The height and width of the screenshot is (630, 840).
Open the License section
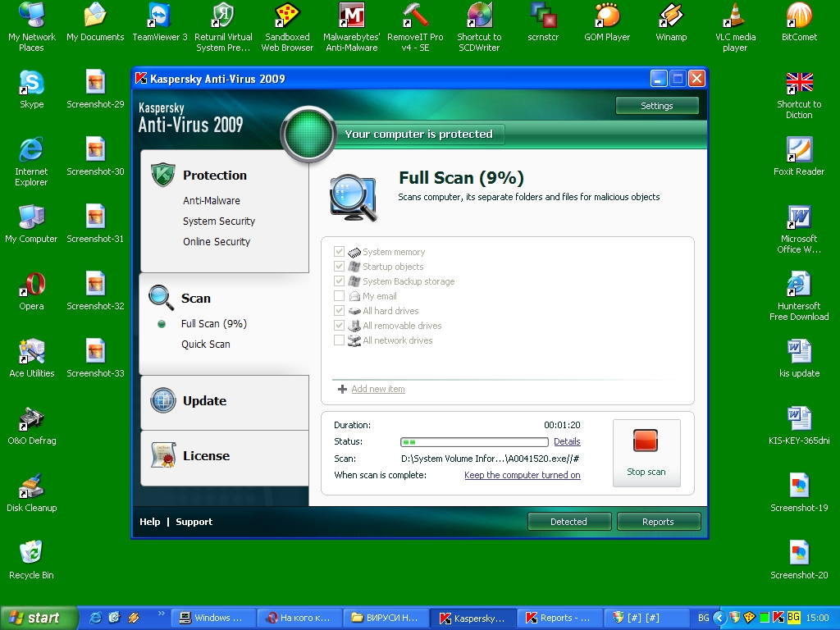point(206,456)
